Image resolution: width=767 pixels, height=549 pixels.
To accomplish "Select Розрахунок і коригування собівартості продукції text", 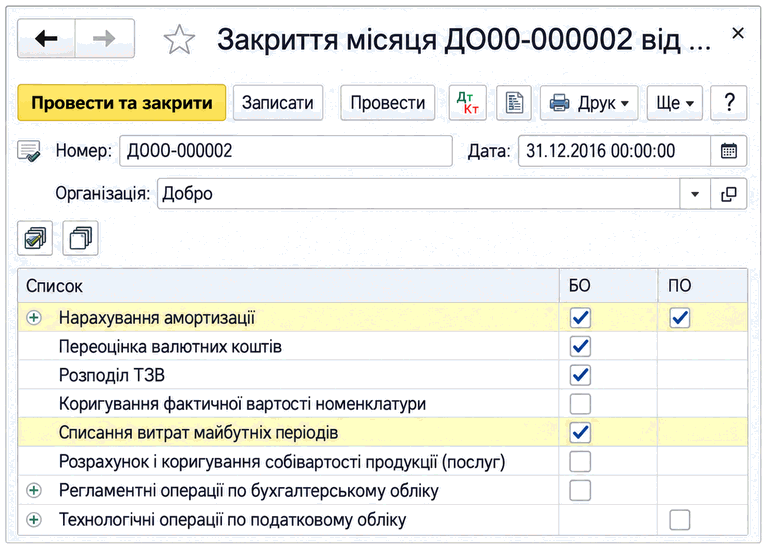I will pyautogui.click(x=282, y=462).
